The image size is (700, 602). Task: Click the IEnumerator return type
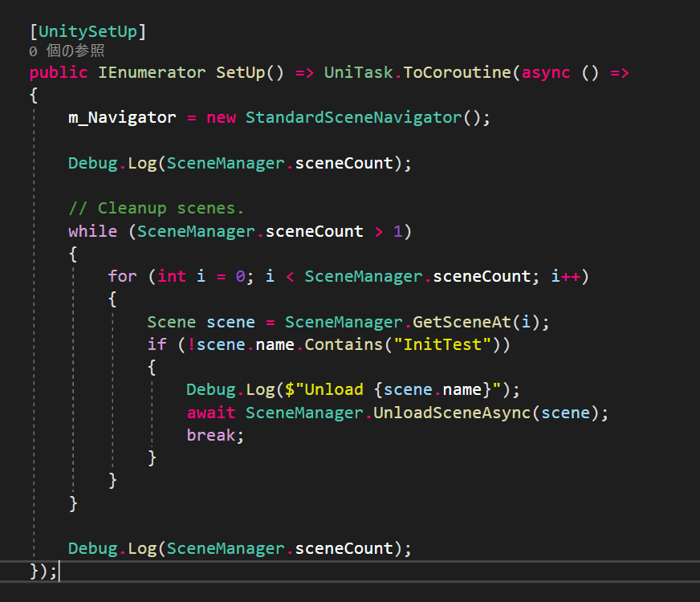tap(152, 72)
